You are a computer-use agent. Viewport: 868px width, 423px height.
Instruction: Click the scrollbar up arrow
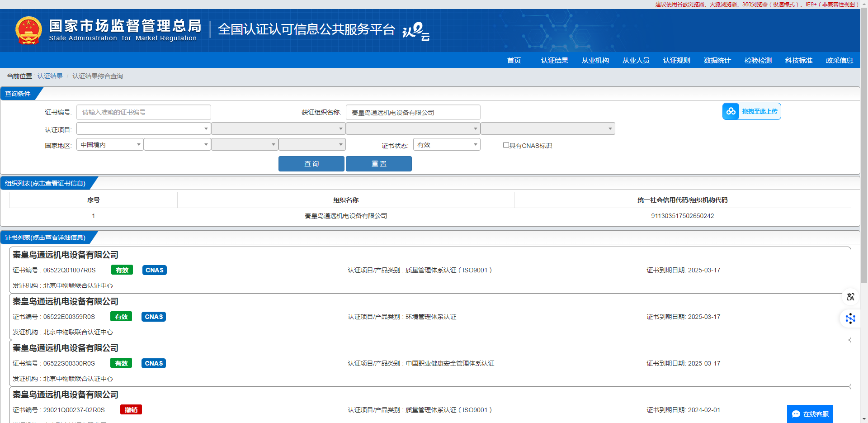pos(864,4)
